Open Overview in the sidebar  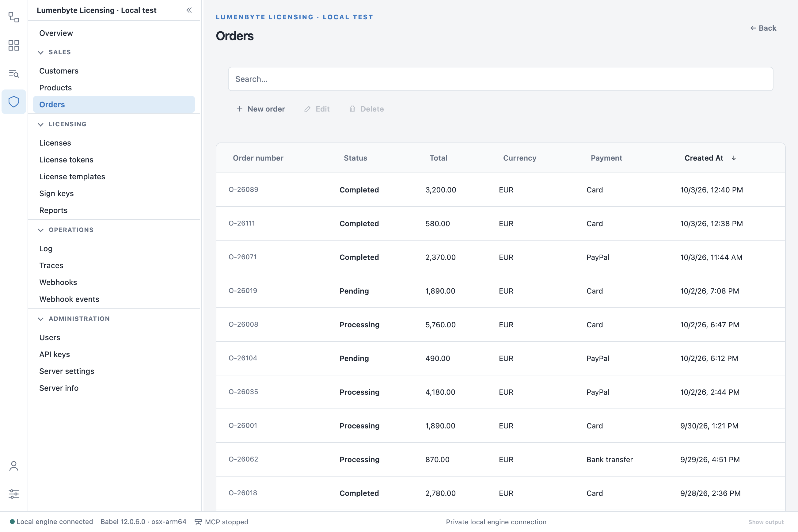pos(114,33)
